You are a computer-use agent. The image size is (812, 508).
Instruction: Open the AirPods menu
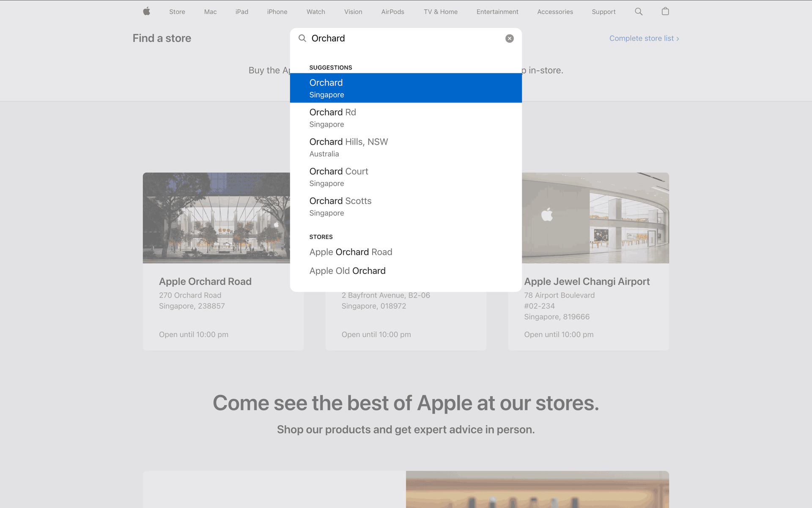pos(392,12)
